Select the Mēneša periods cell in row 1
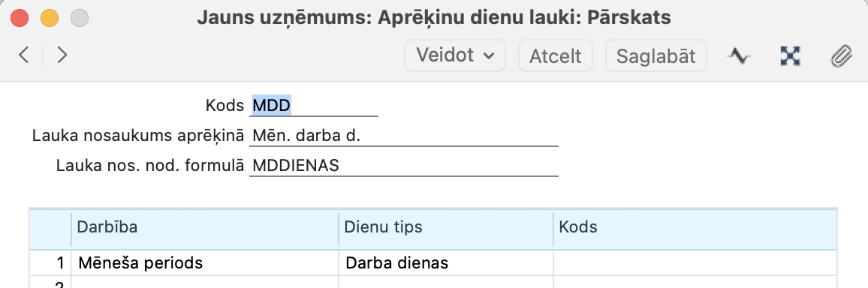 (205, 262)
